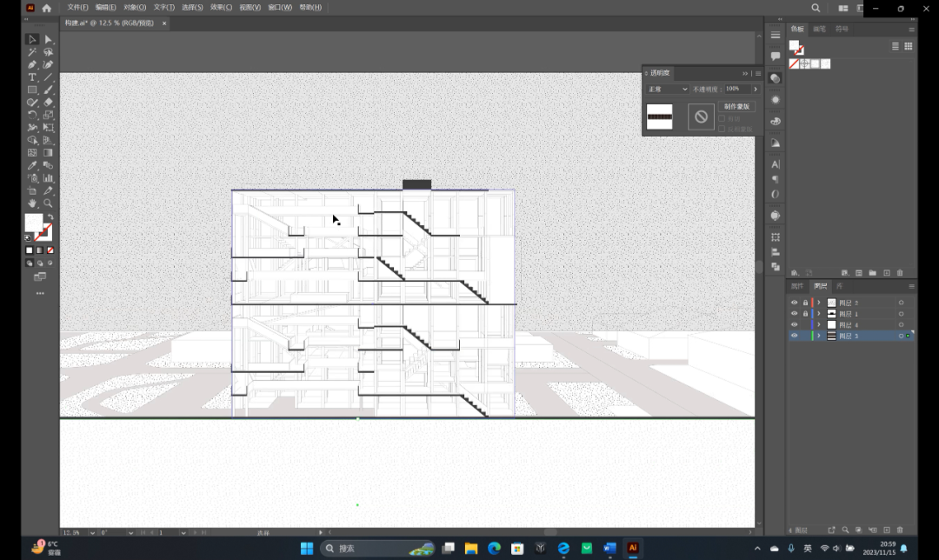Expand 图层 1 sublayers
This screenshot has height=560, width=939.
819,313
